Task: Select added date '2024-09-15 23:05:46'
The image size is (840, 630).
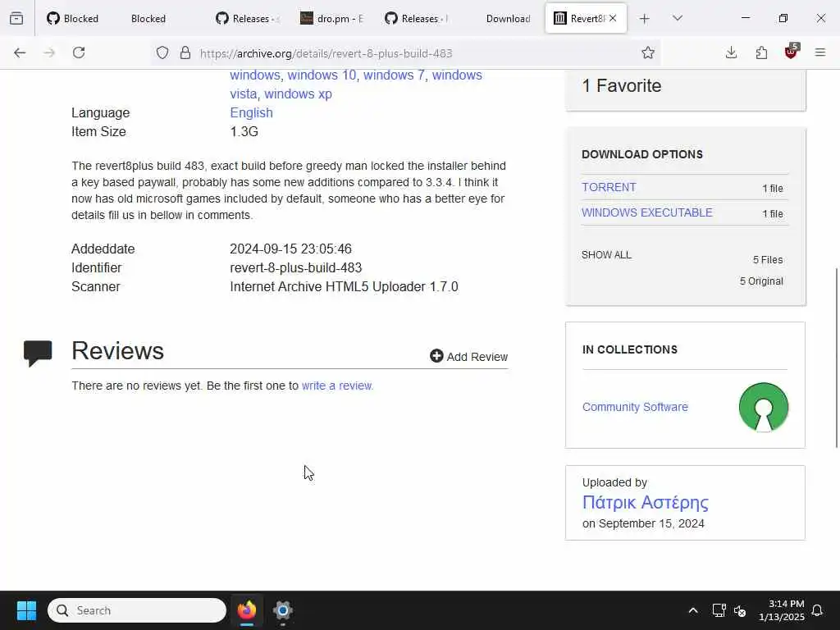Action: coord(291,249)
